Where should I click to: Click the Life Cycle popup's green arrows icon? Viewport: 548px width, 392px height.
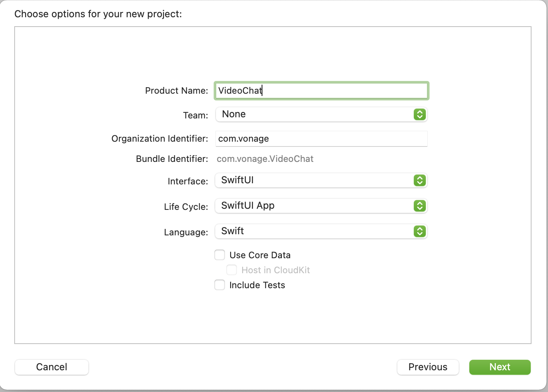coord(420,206)
